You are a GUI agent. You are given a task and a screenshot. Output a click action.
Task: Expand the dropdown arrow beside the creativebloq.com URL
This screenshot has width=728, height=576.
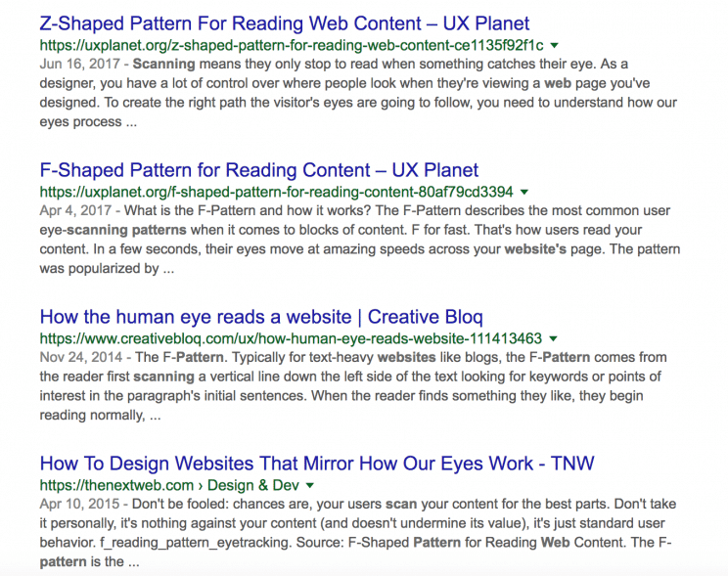point(553,338)
